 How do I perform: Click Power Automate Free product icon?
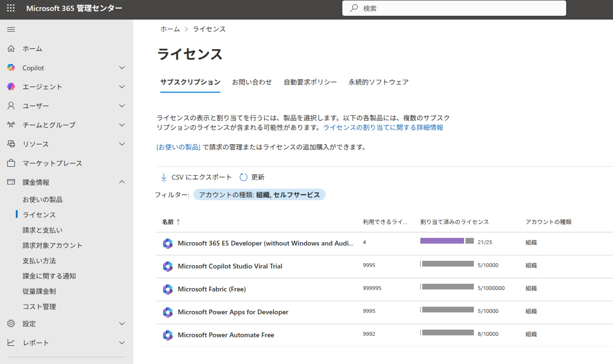[x=167, y=335]
